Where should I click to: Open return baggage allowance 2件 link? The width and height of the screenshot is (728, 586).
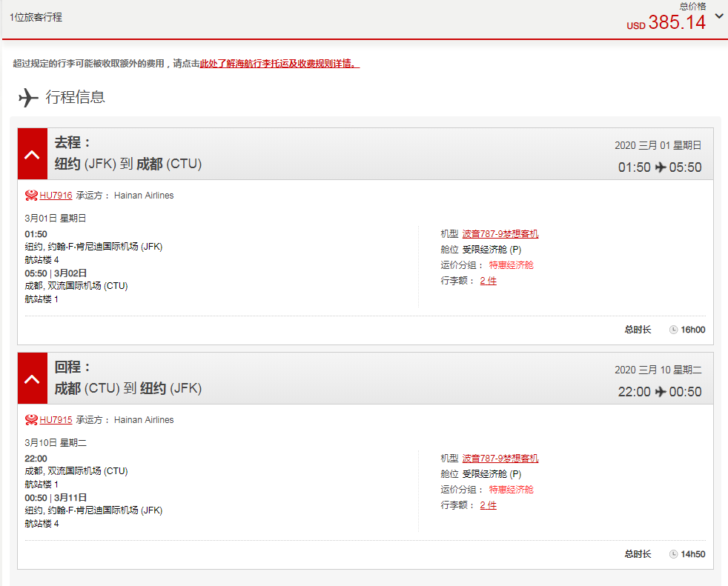[488, 505]
